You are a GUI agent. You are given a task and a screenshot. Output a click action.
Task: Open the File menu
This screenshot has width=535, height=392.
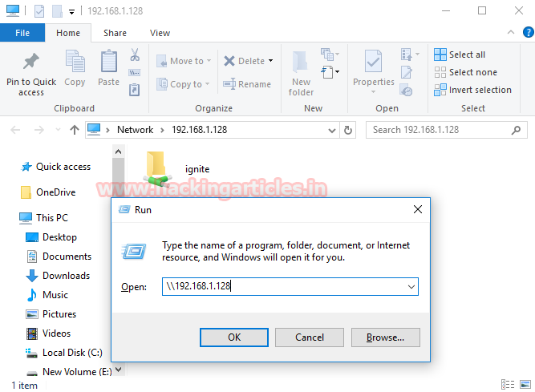22,33
